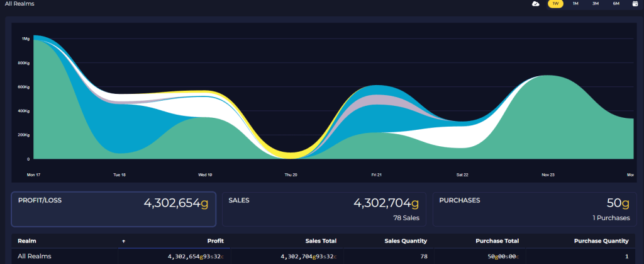644x264 pixels.
Task: Switch chart to 1M range
Action: 575,4
